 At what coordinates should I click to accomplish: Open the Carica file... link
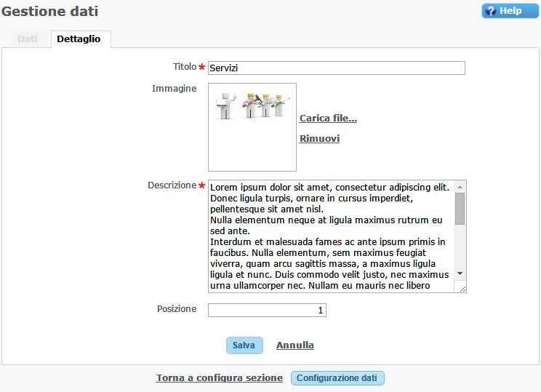(328, 119)
